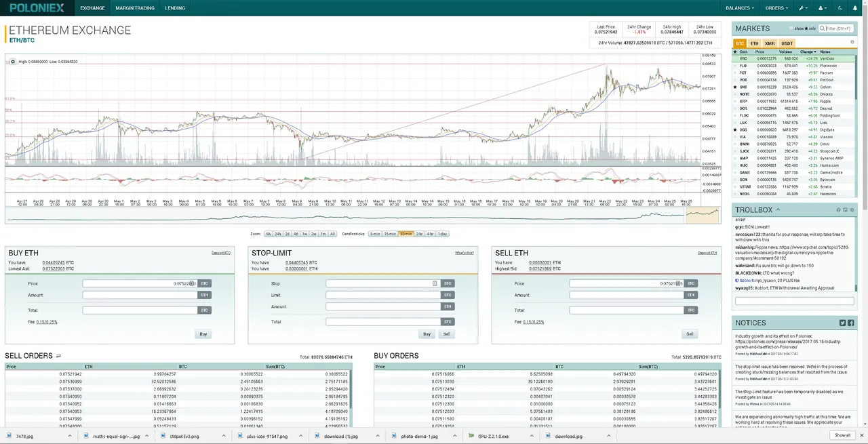Collapse the Trollbox panel chevron
The image size is (868, 444).
pyautogui.click(x=778, y=209)
